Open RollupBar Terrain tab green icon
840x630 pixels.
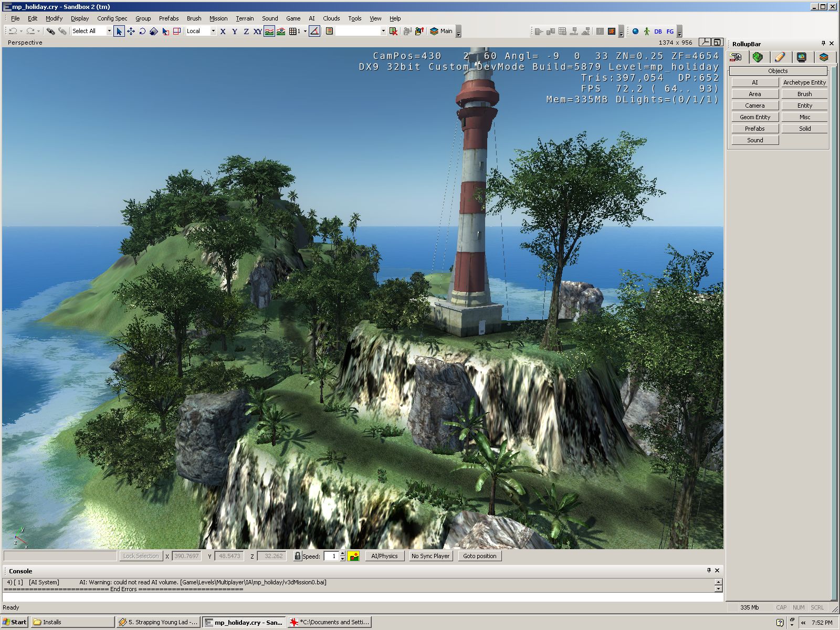758,57
